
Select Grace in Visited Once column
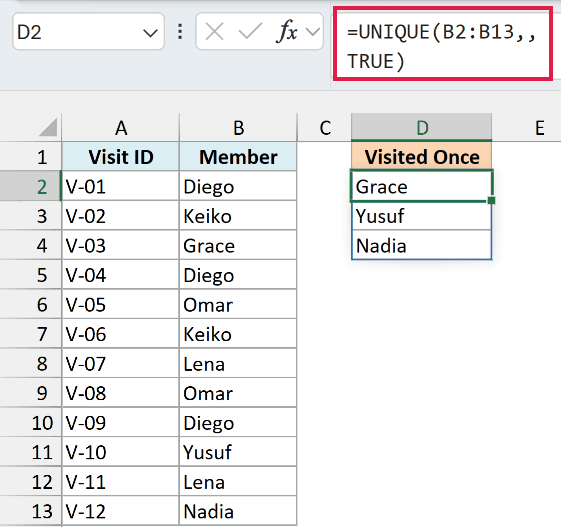(x=422, y=186)
